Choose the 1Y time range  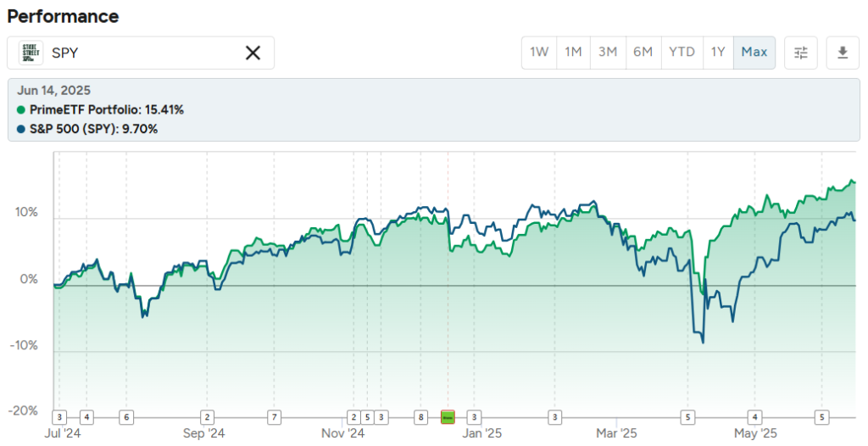click(x=718, y=53)
